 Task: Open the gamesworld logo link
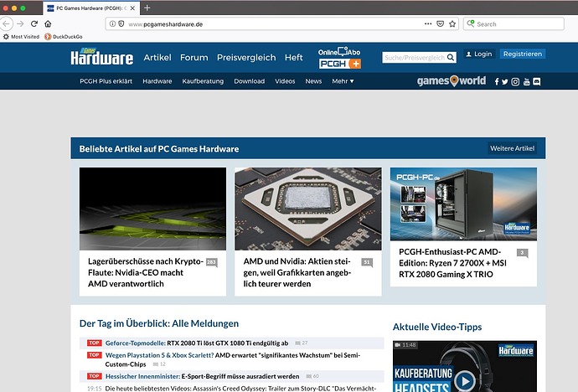pos(452,81)
